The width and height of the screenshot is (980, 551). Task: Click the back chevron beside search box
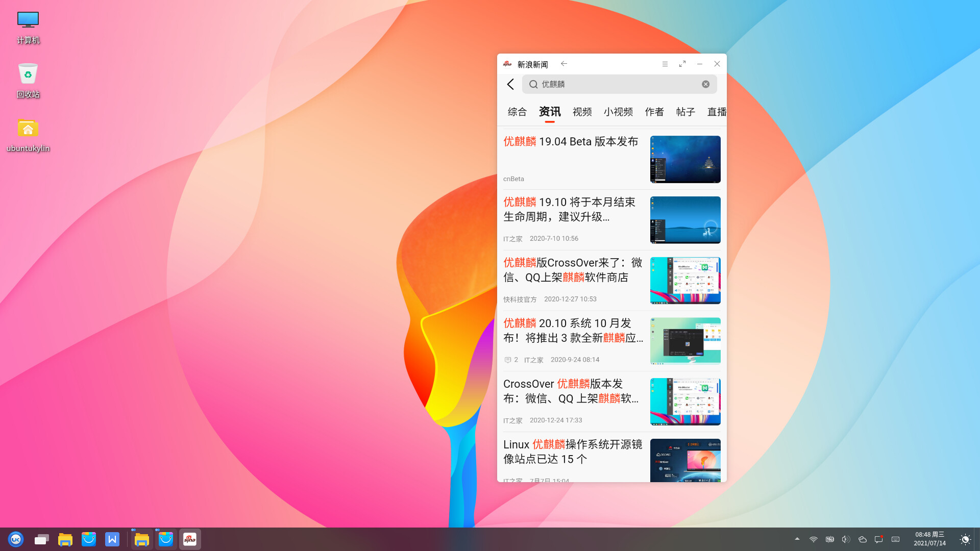[510, 84]
